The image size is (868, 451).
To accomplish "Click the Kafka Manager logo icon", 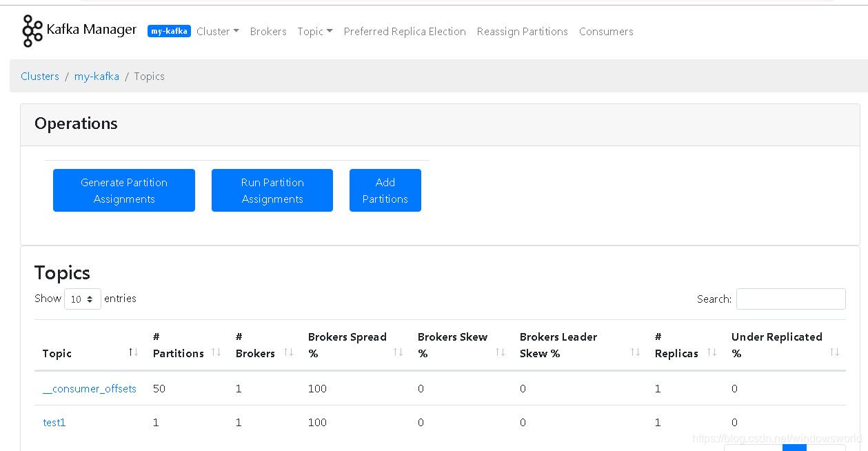I will point(32,31).
